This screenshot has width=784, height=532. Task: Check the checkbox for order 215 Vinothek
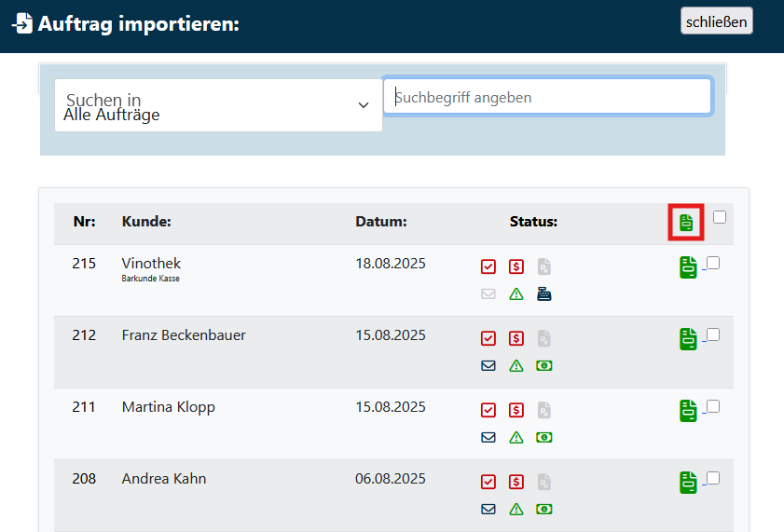713,263
